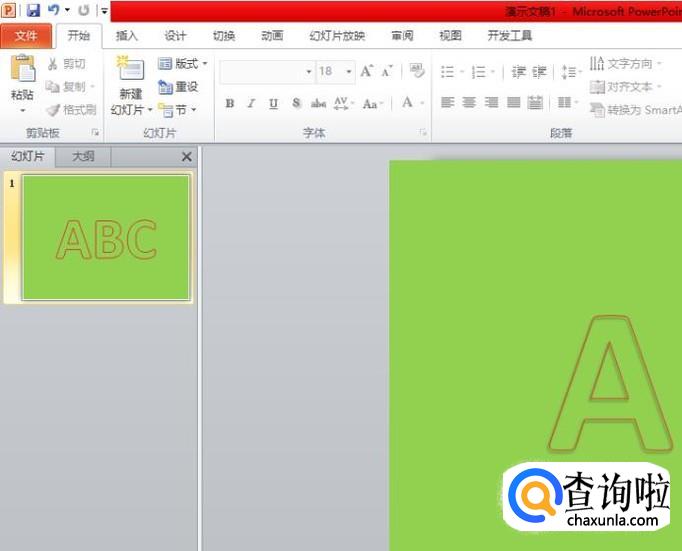
Task: Click the bullets list icon
Action: point(447,71)
